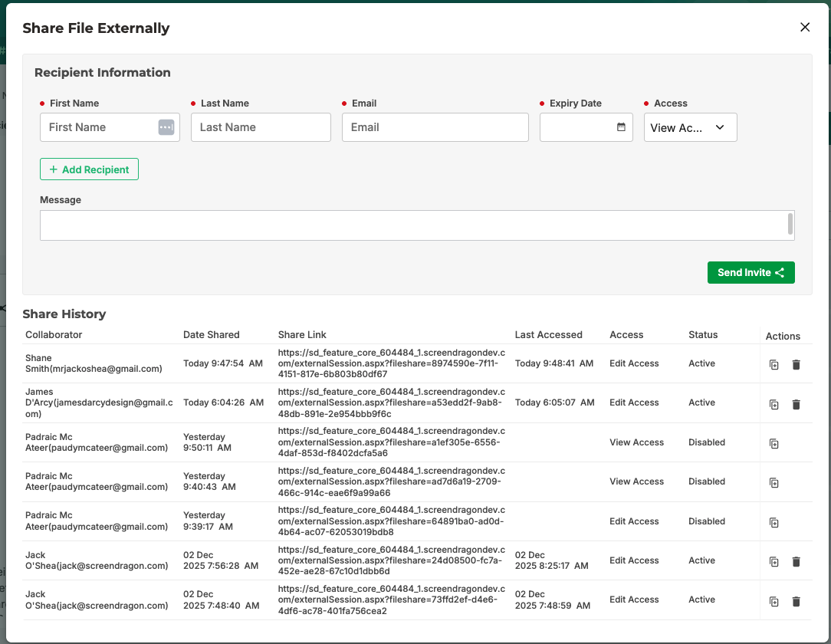831x644 pixels.
Task: Click View Access in the 9:40:43 AM row
Action: tap(636, 481)
